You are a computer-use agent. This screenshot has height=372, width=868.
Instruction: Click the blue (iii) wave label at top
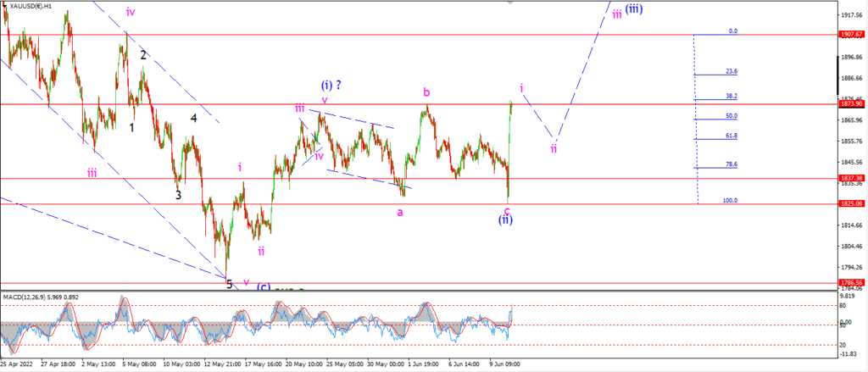634,8
